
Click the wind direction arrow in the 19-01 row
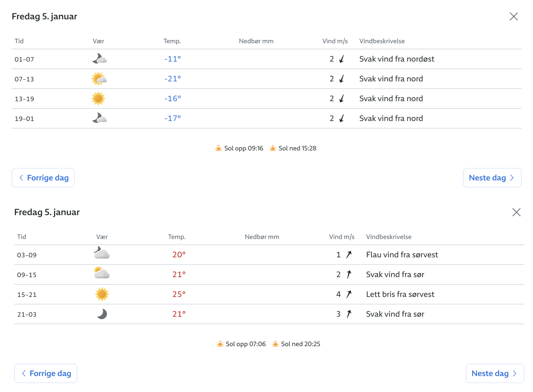coord(341,118)
